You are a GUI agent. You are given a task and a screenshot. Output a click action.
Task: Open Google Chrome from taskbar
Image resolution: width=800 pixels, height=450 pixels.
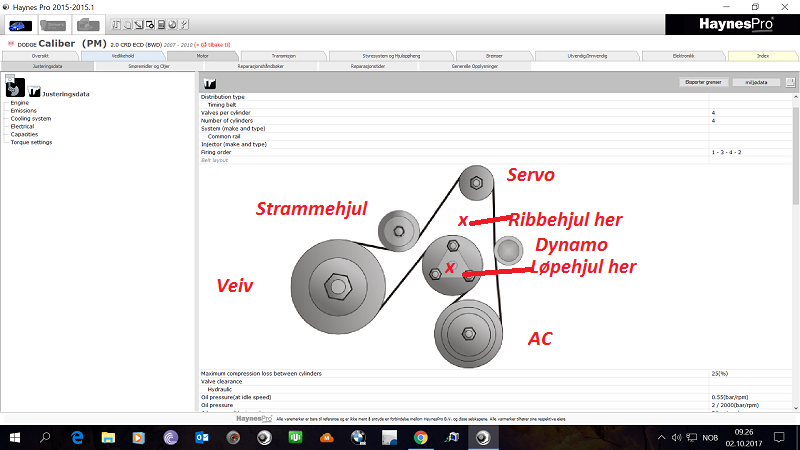[420, 437]
